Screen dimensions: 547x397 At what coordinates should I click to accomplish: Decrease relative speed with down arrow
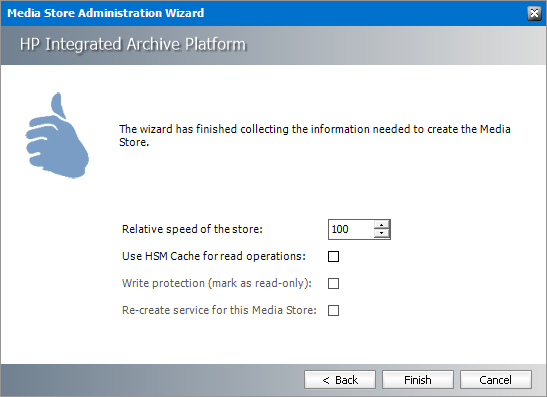click(382, 233)
